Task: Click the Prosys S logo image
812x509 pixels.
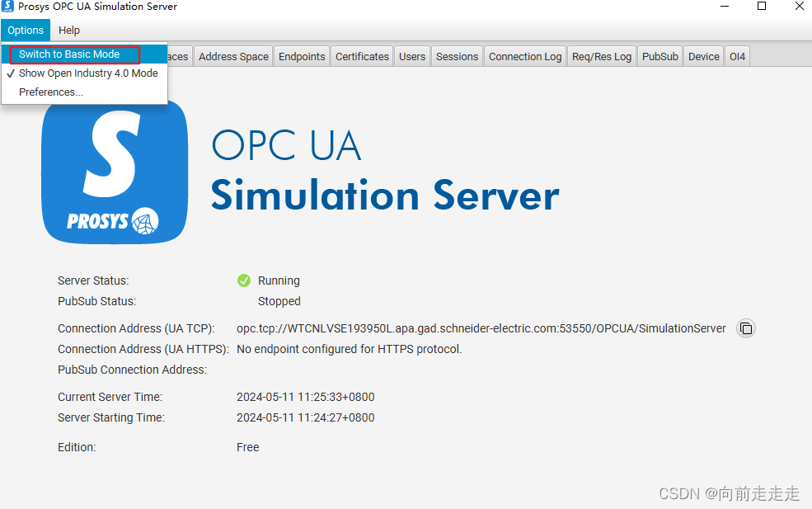Action: pyautogui.click(x=115, y=172)
